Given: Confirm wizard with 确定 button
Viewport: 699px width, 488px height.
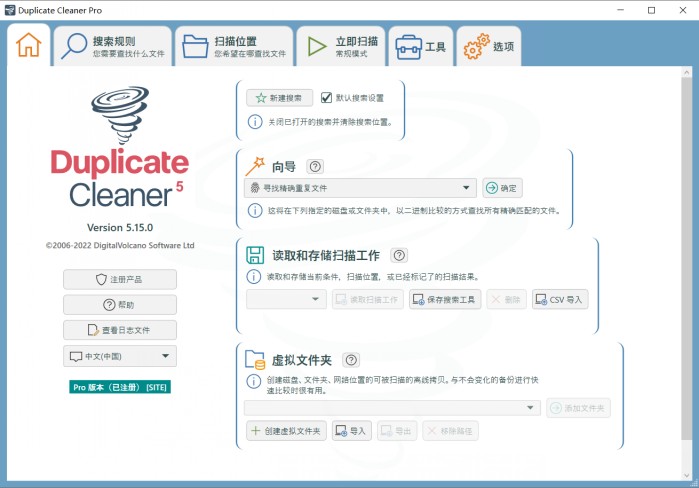Looking at the screenshot, I should coord(502,188).
